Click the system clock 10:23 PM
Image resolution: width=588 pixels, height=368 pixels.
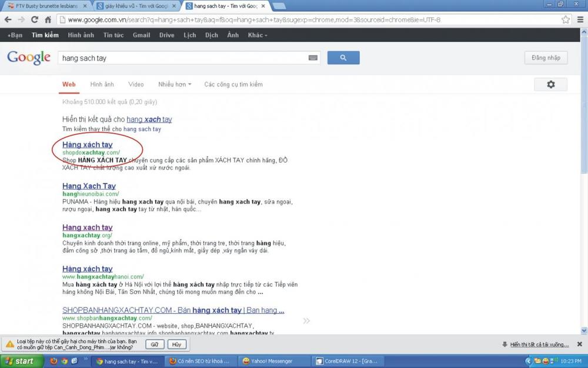coord(571,362)
